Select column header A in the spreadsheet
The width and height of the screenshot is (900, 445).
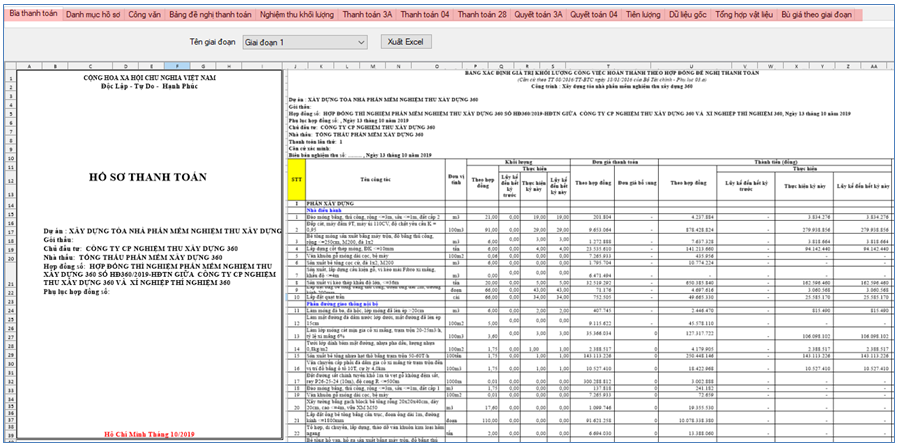[x=29, y=66]
